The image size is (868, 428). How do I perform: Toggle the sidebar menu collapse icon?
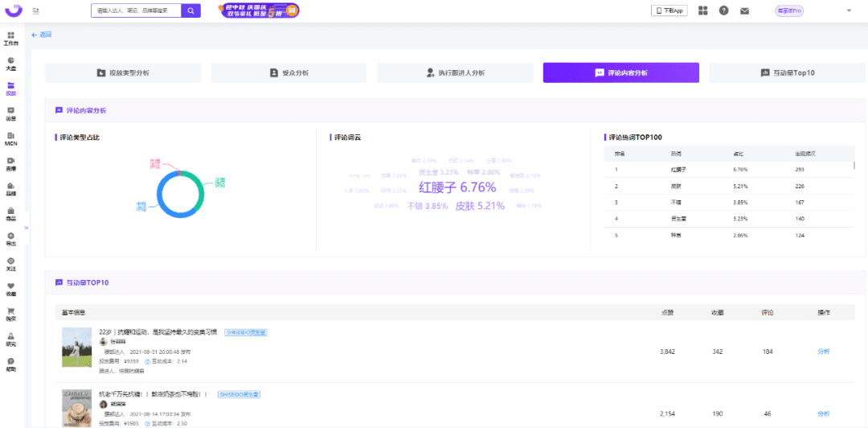(x=36, y=10)
